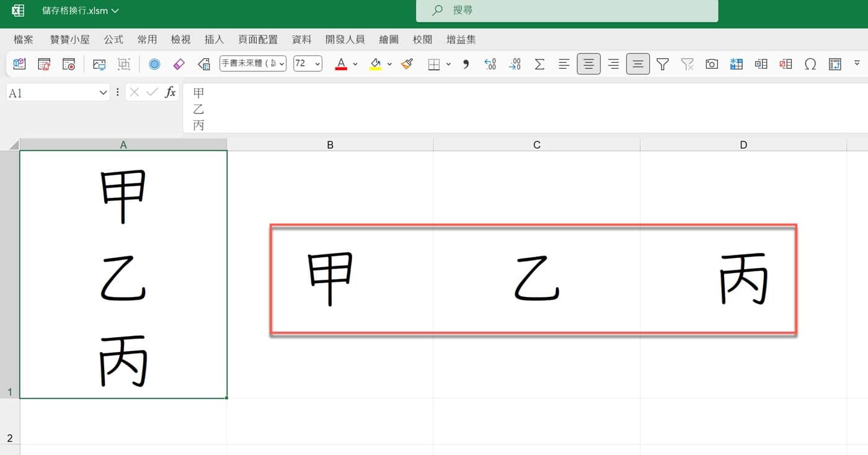Click the formula bar enter checkmark

point(152,92)
